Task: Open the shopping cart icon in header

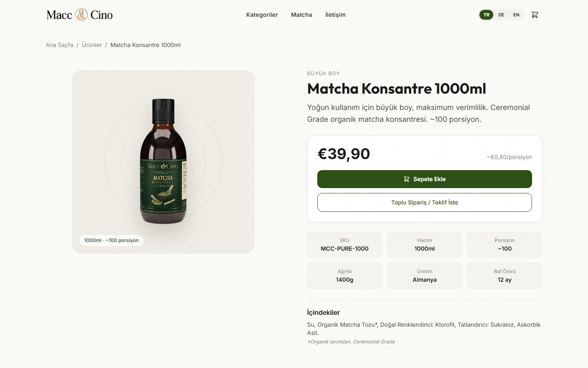Action: pos(535,15)
